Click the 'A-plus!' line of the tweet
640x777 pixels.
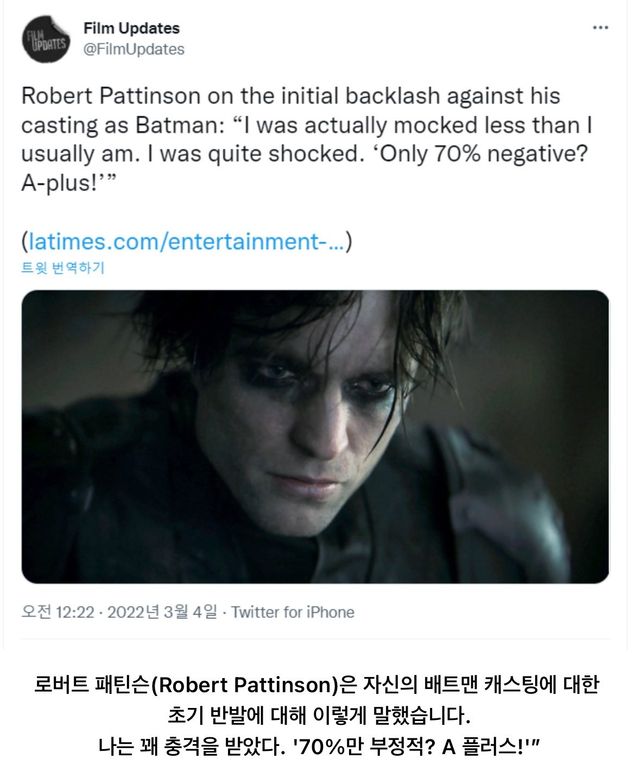[68, 183]
